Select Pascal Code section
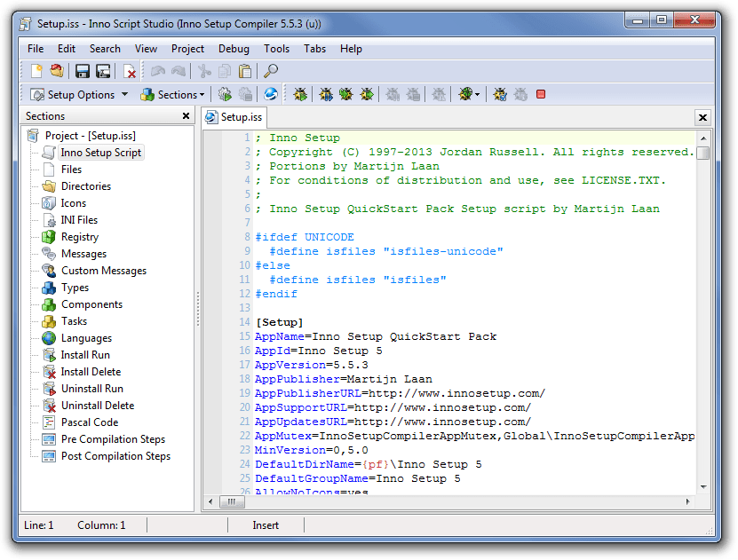The image size is (738, 560). coord(90,422)
